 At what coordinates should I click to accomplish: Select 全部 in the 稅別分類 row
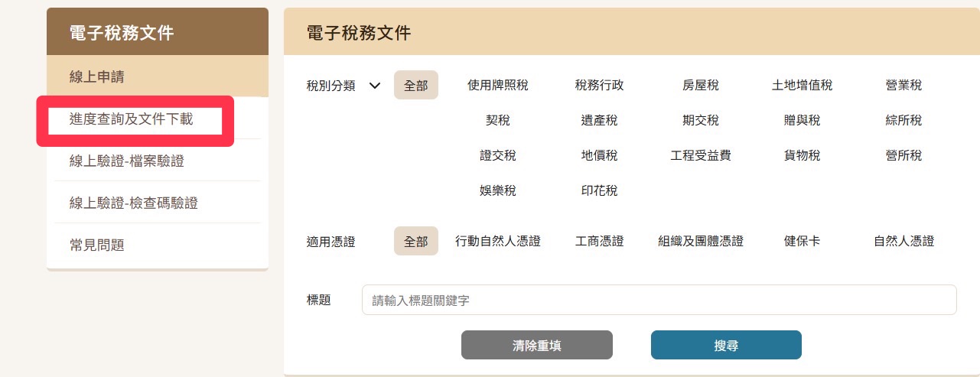(x=415, y=86)
